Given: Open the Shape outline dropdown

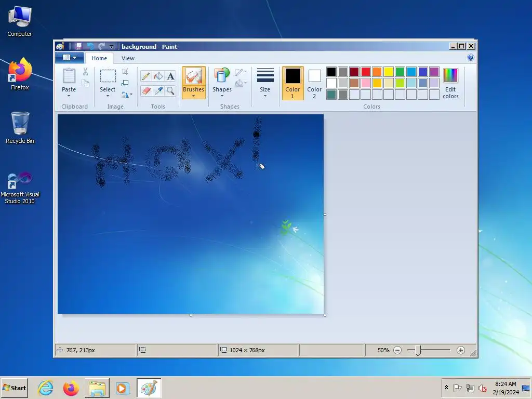Looking at the screenshot, I should point(241,72).
